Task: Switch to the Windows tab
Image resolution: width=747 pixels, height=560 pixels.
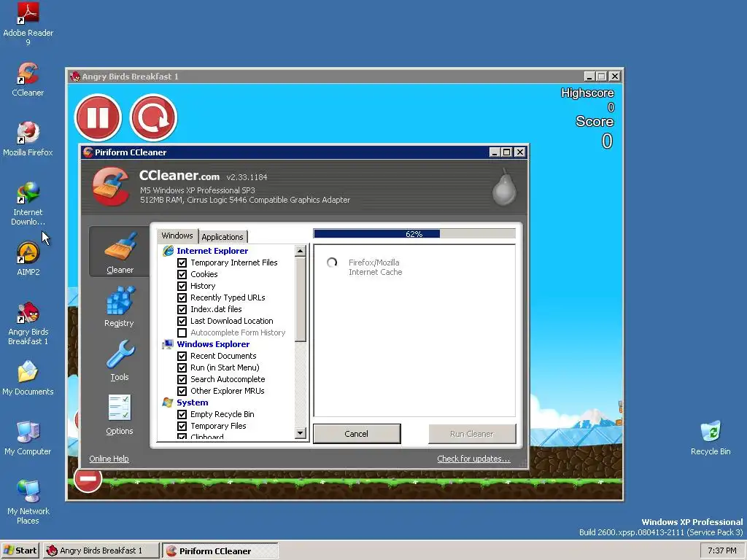Action: pyautogui.click(x=177, y=236)
